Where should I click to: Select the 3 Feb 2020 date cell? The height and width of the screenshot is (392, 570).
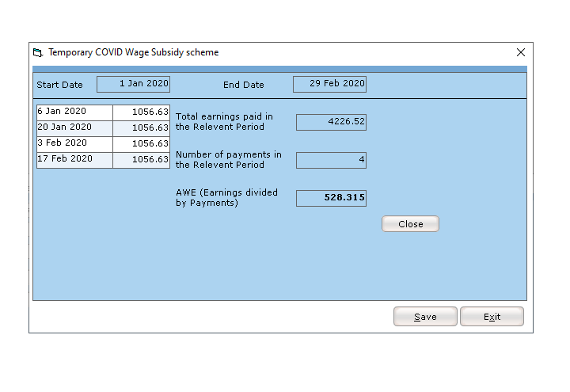point(74,143)
